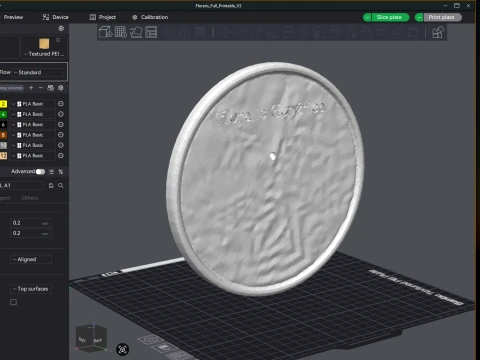The width and height of the screenshot is (480, 360).
Task: Switch to the Preview tab
Action: tap(13, 17)
